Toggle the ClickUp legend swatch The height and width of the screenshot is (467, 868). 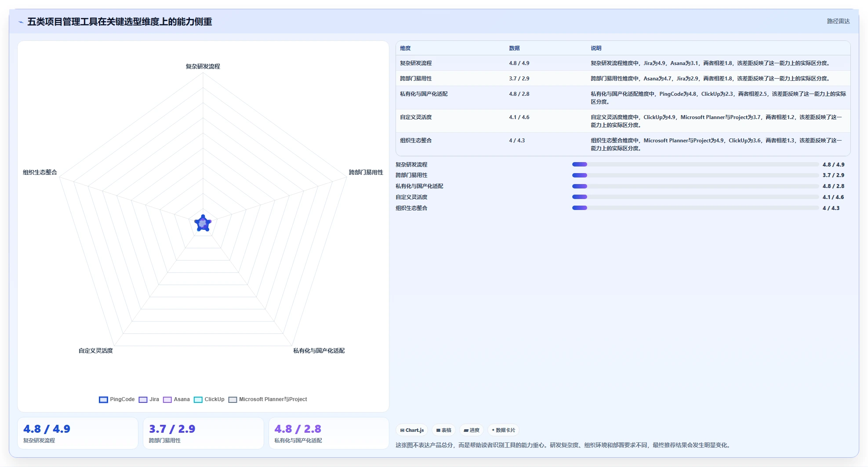click(x=198, y=399)
